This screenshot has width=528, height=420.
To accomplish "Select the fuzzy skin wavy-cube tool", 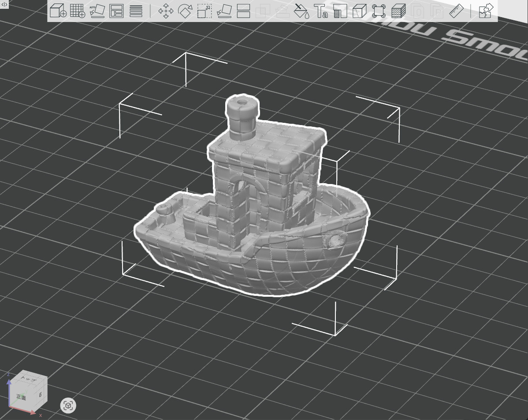I will coord(398,11).
